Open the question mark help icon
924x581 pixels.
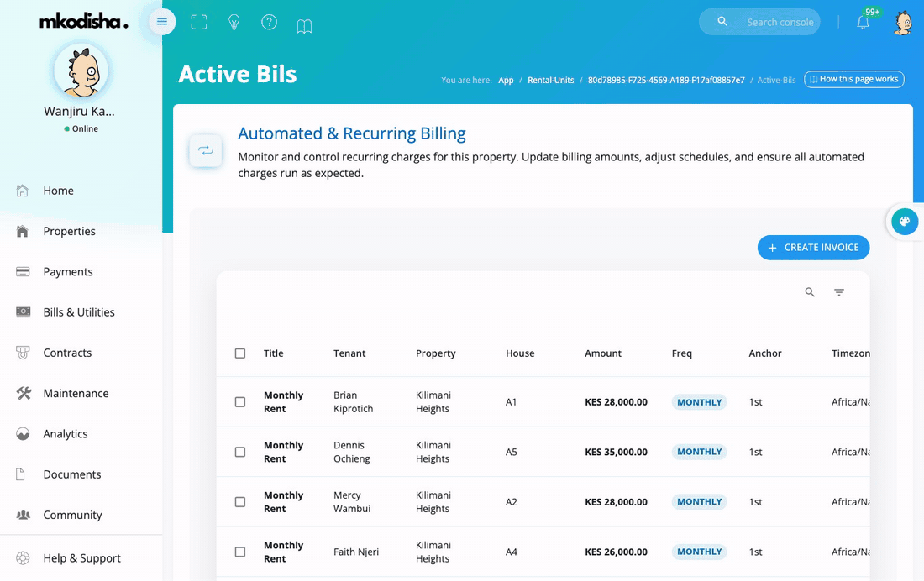click(x=270, y=23)
